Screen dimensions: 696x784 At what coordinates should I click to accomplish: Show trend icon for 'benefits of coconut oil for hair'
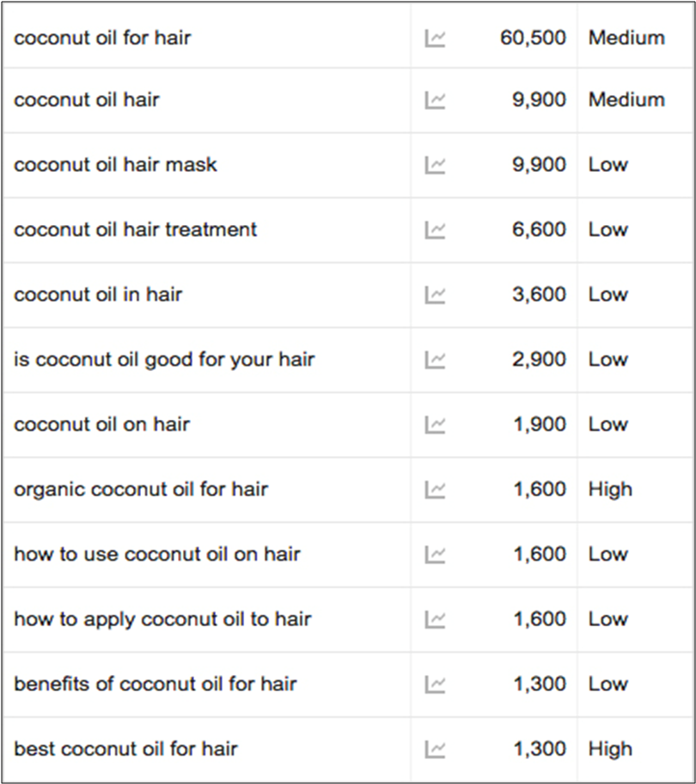(436, 684)
